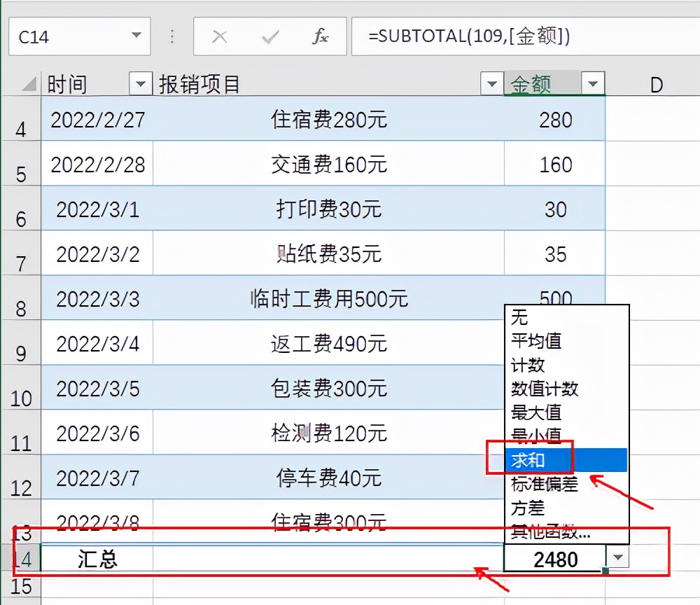
Task: Select row 12 header
Action: [20, 478]
